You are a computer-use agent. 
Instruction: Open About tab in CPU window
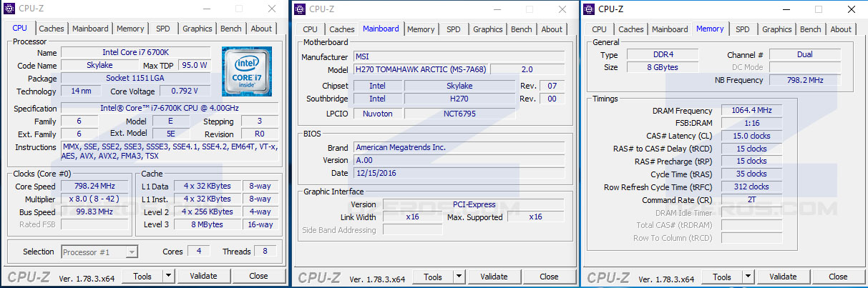261,29
